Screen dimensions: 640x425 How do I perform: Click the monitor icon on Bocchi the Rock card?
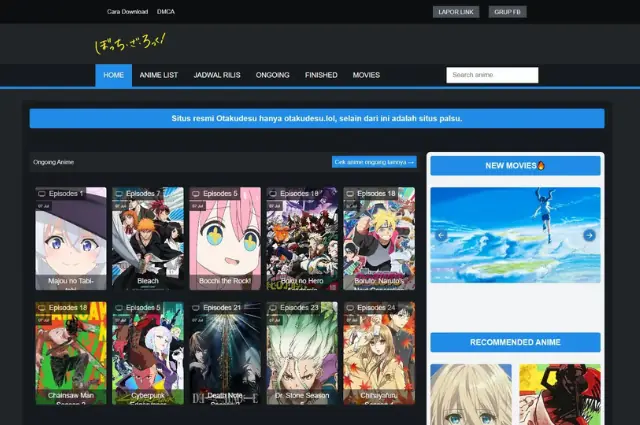click(196, 194)
